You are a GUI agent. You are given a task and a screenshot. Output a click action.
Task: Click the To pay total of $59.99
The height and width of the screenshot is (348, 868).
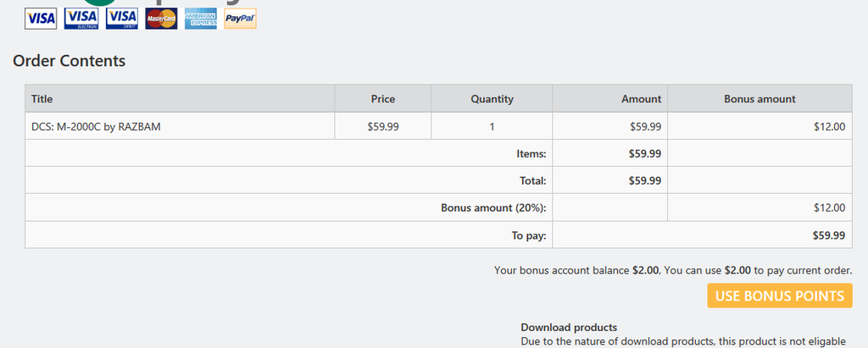pyautogui.click(x=828, y=235)
